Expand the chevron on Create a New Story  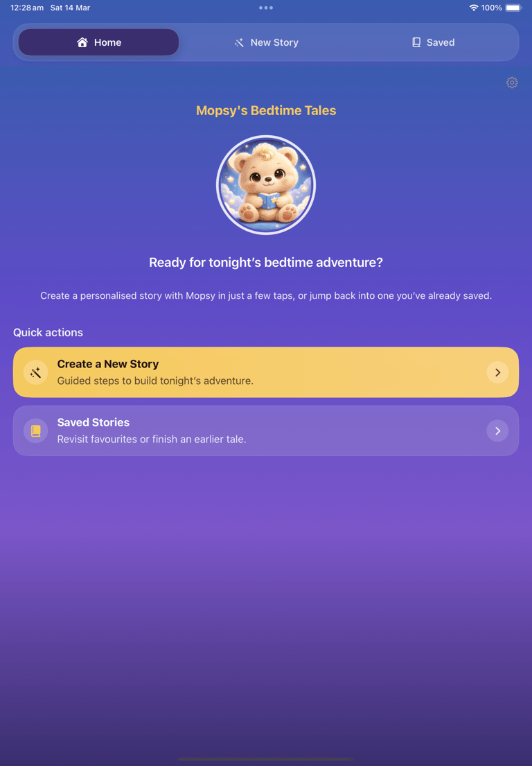(497, 373)
